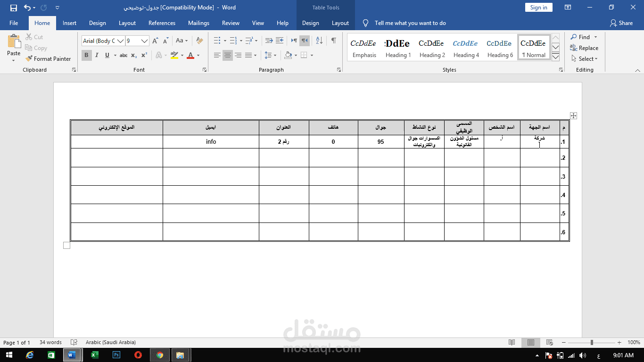644x362 pixels.
Task: Click the Paste clipboard icon
Action: (14, 41)
